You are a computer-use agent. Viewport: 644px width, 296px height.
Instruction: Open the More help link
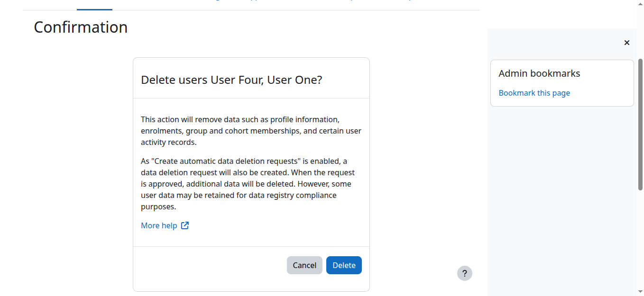(x=159, y=225)
